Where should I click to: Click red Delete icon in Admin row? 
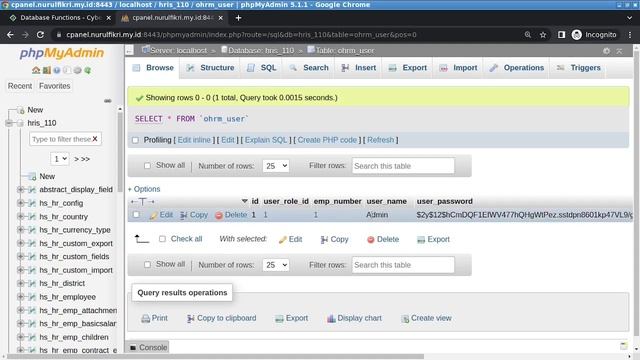[x=219, y=215]
